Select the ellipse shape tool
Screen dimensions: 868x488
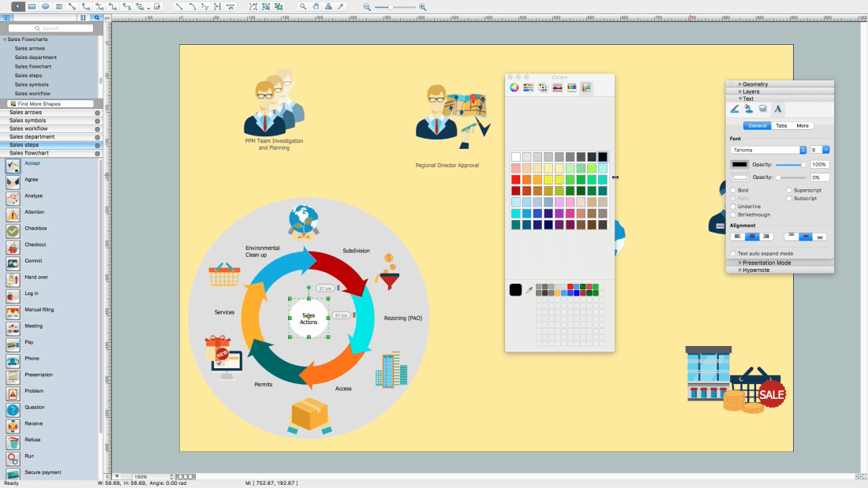(46, 6)
